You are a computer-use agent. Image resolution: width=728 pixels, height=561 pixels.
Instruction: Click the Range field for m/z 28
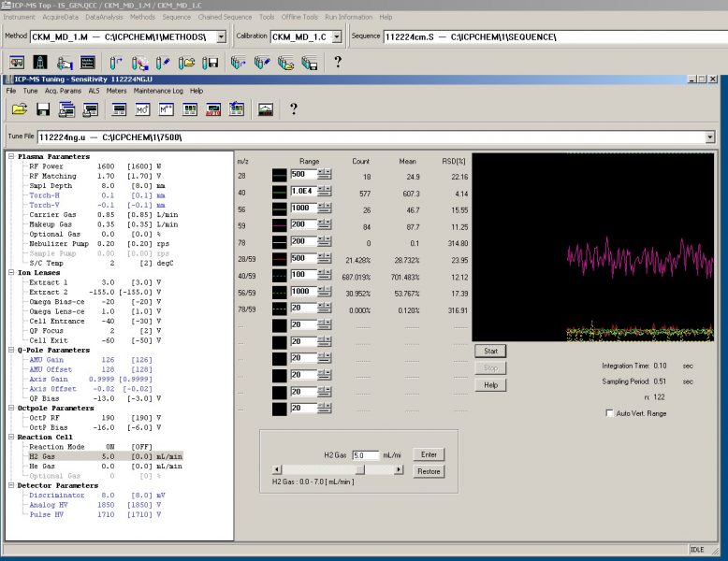(303, 175)
